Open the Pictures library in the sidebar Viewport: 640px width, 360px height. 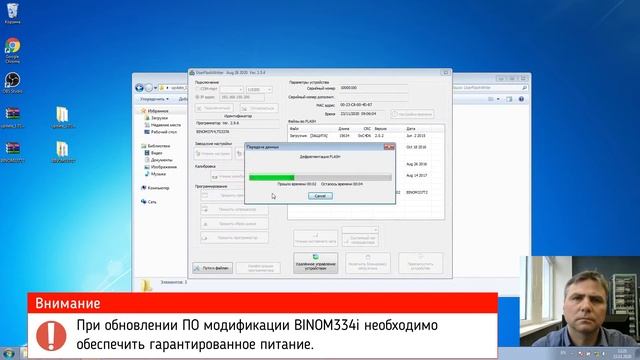(x=163, y=167)
